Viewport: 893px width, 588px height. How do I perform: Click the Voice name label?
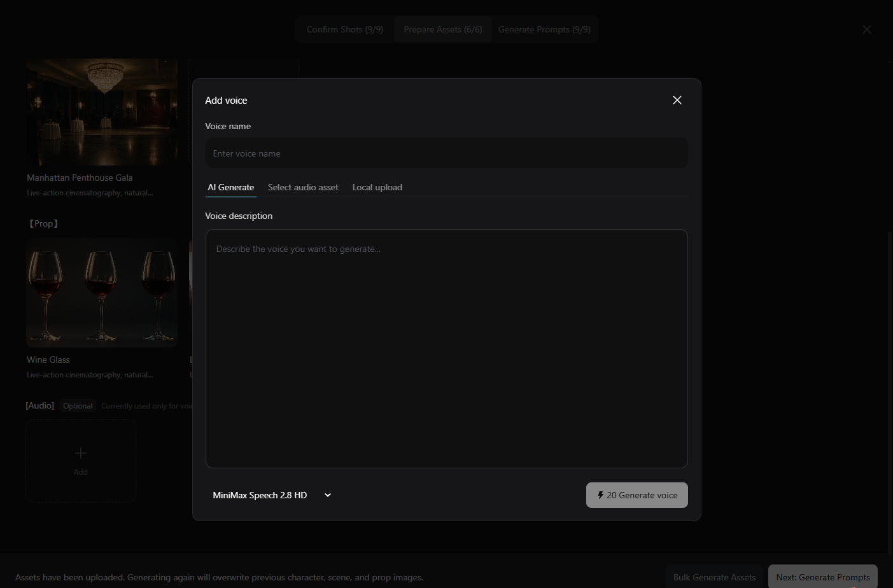(228, 126)
